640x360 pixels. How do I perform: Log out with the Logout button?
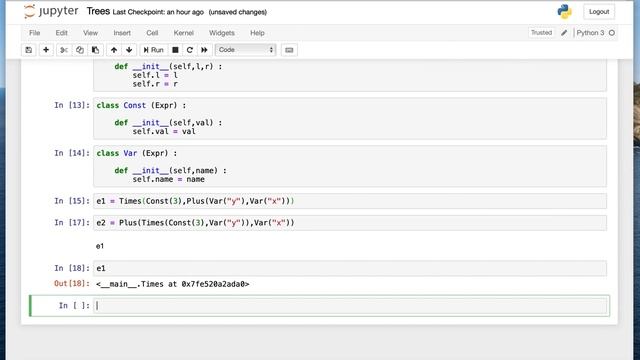pyautogui.click(x=599, y=11)
